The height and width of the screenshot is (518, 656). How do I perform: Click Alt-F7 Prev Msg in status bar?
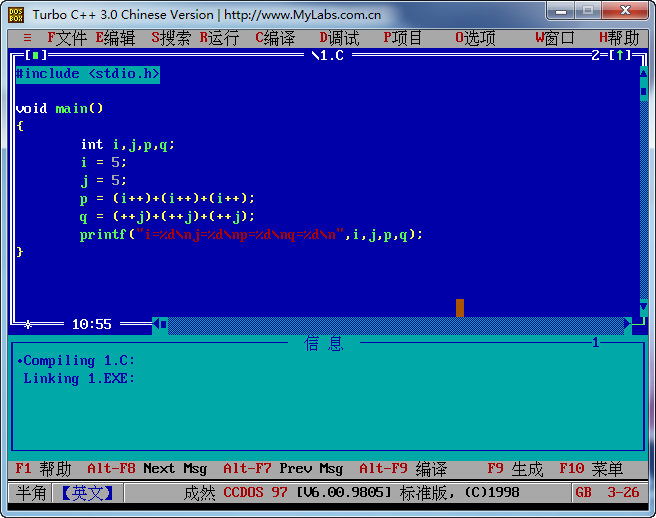coord(283,469)
